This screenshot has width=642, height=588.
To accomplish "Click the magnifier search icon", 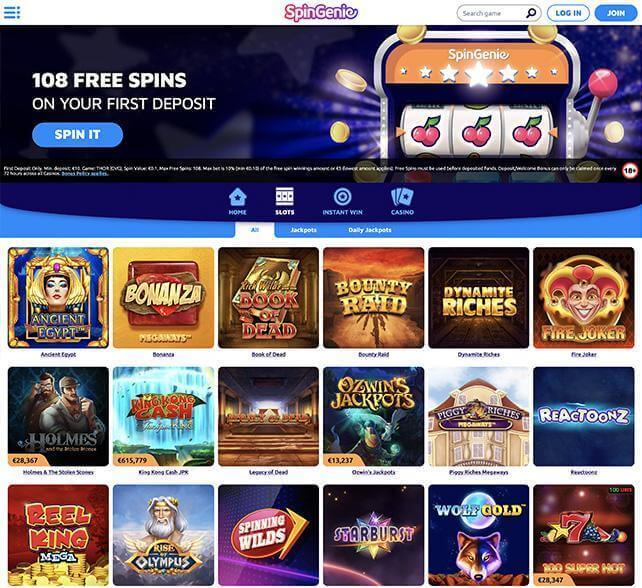I will tap(531, 13).
